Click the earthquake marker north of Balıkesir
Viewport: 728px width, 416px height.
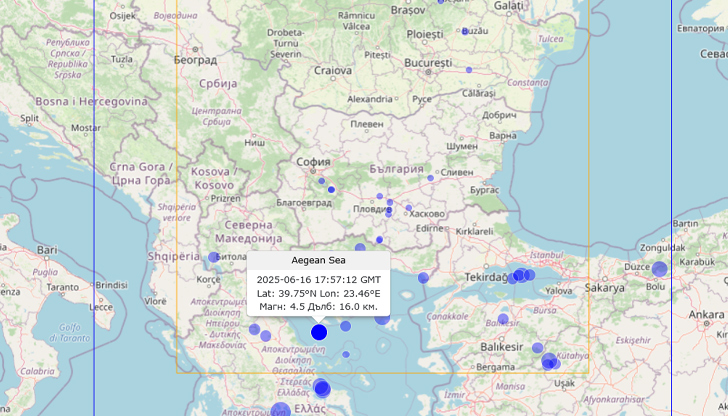coord(503,319)
